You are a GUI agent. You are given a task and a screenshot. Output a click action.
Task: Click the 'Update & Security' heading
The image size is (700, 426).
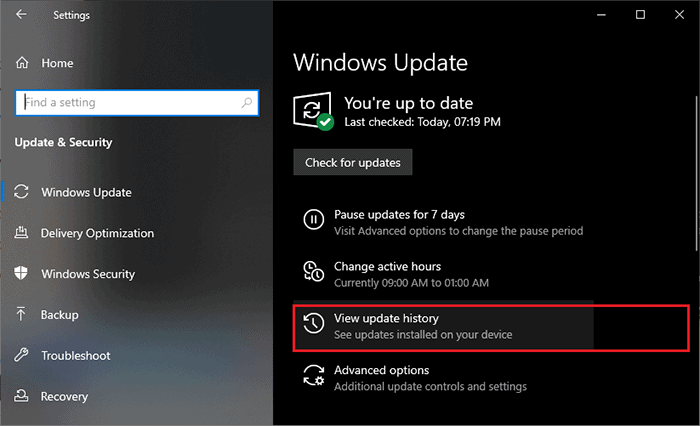click(63, 142)
